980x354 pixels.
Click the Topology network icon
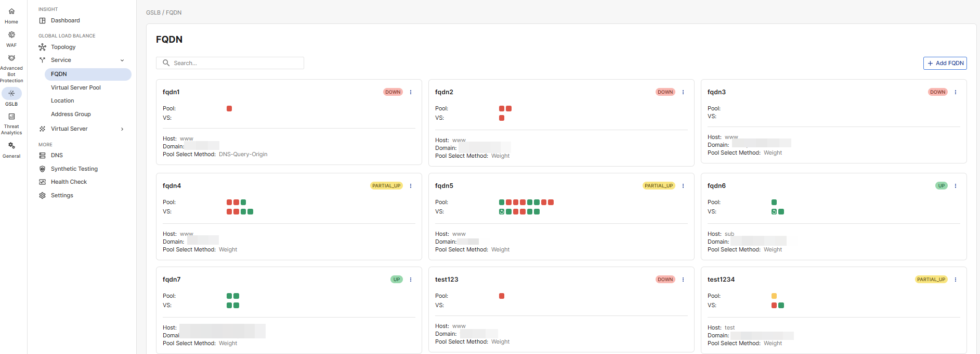pyautogui.click(x=43, y=47)
